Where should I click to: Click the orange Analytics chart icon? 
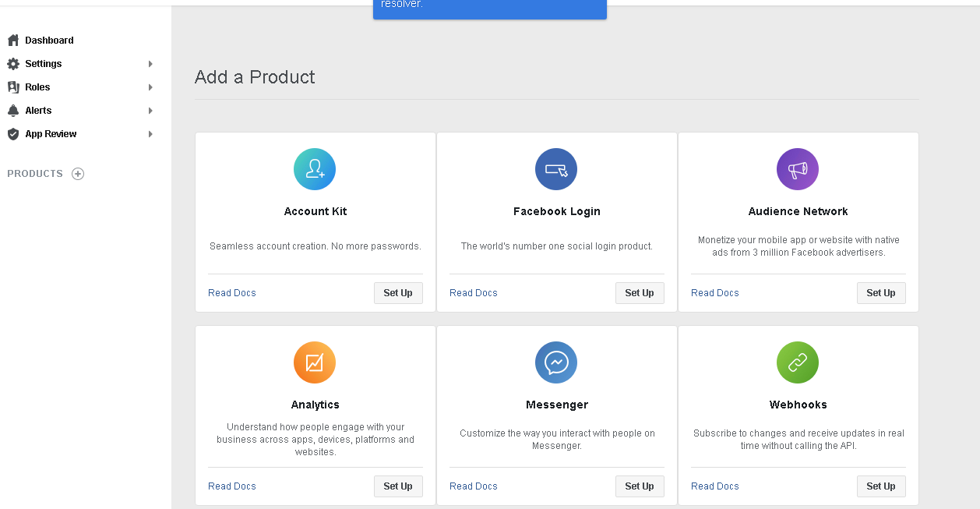[315, 362]
